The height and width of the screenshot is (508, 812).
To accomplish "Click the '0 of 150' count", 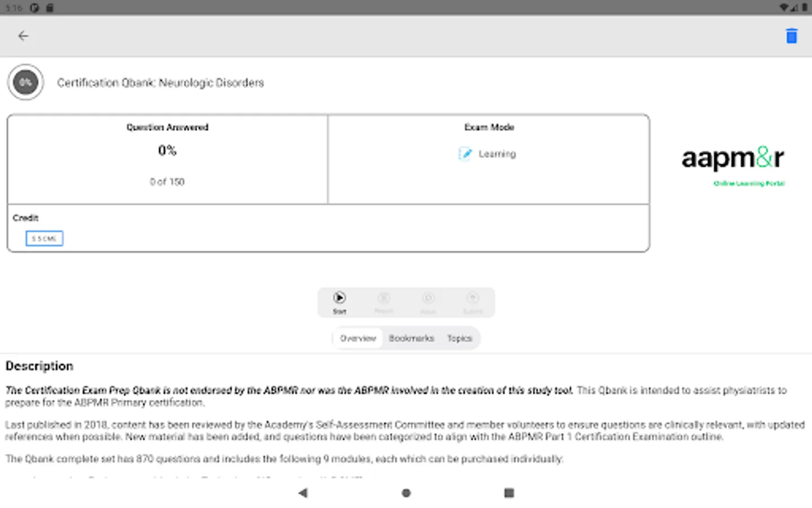I will [167, 182].
